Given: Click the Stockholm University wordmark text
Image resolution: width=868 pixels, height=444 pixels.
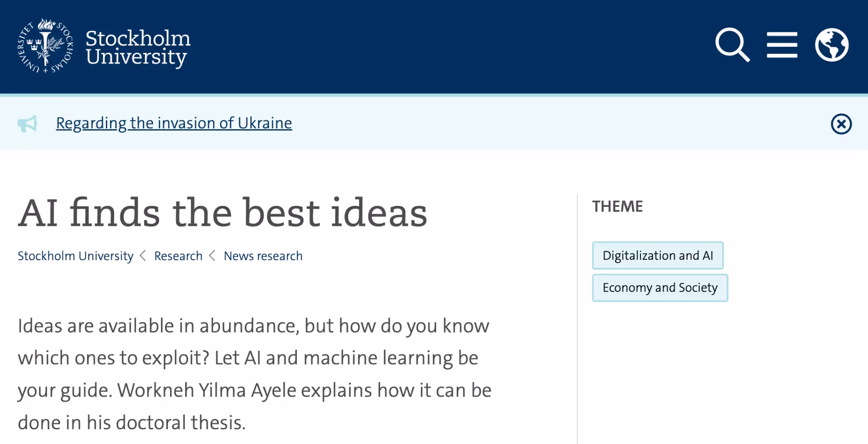Looking at the screenshot, I should point(138,47).
